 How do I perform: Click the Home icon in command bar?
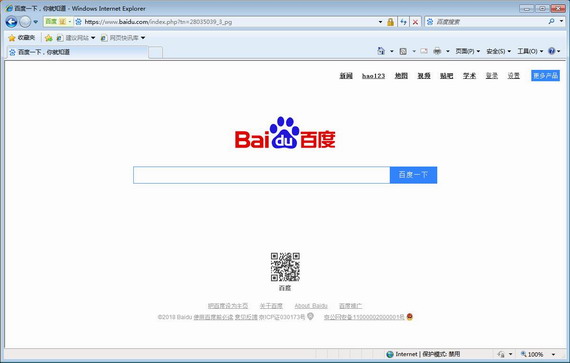click(381, 51)
